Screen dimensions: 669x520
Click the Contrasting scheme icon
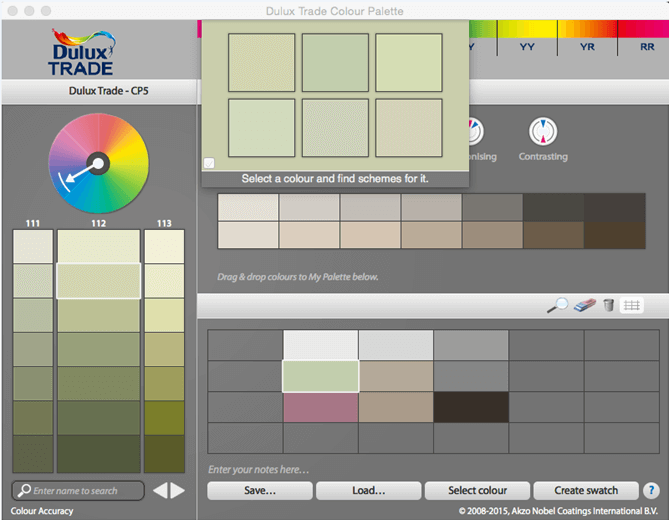coord(543,132)
